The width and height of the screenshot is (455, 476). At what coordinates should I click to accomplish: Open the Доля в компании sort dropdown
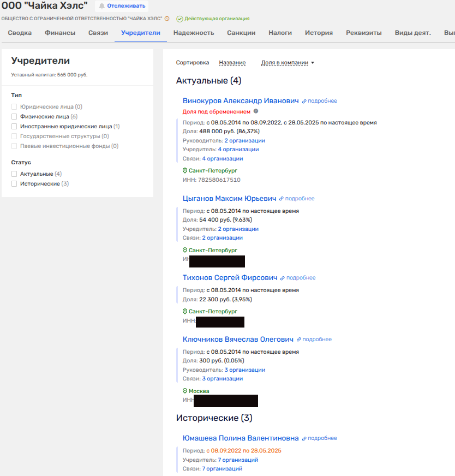[288, 63]
